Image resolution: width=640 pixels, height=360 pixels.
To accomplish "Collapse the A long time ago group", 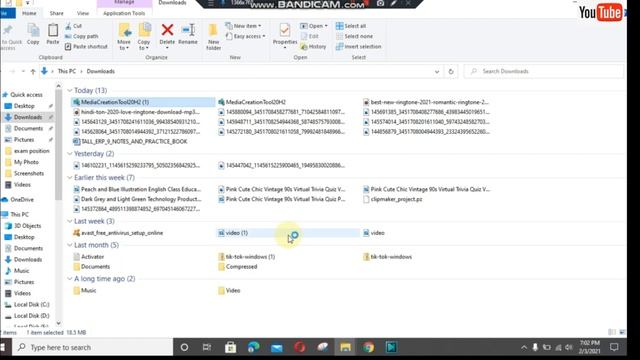I will [70, 279].
